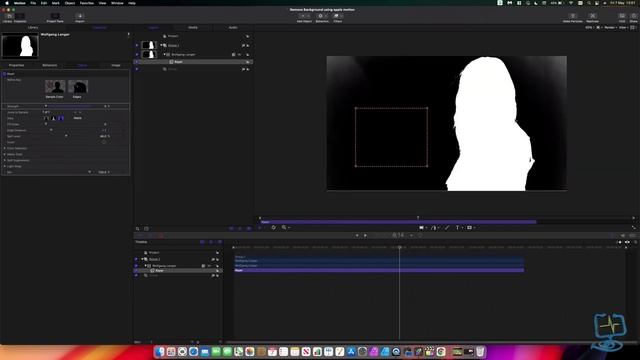
Task: Open the Behaviors toolbar menu
Action: click(322, 18)
